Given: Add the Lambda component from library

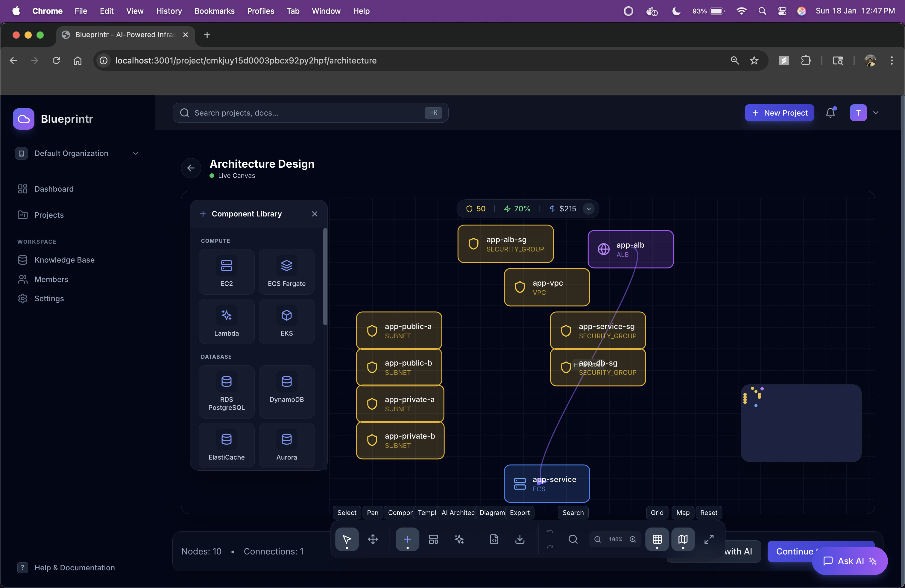Looking at the screenshot, I should click(x=226, y=321).
